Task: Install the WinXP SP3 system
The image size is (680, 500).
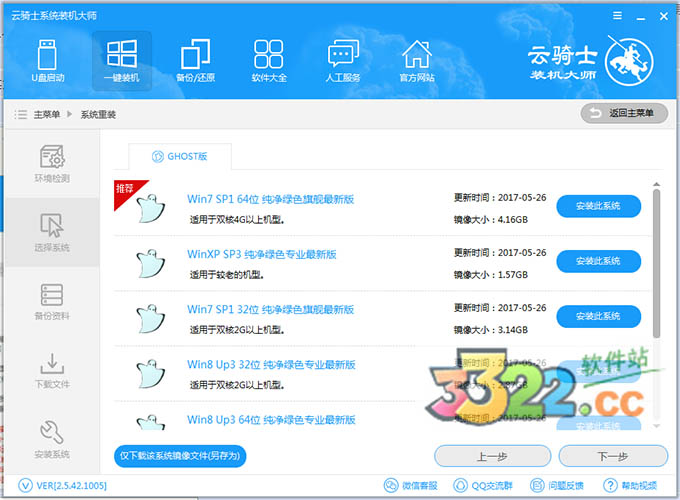Action: (598, 261)
